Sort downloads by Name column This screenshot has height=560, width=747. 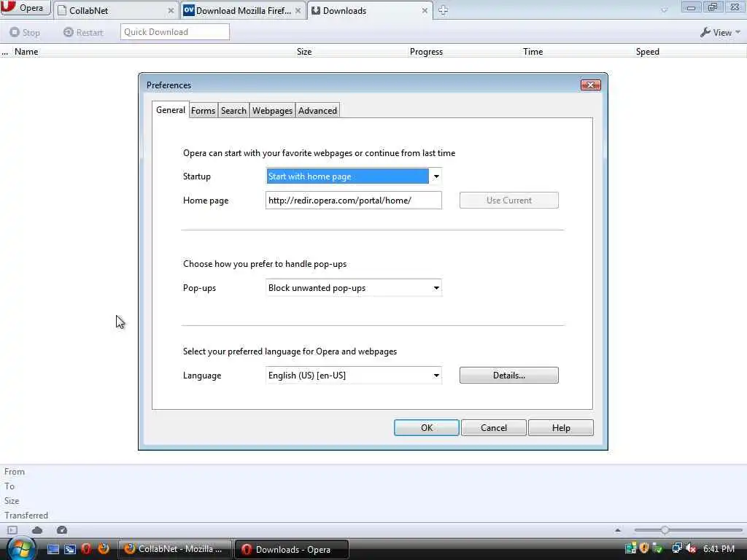(26, 52)
